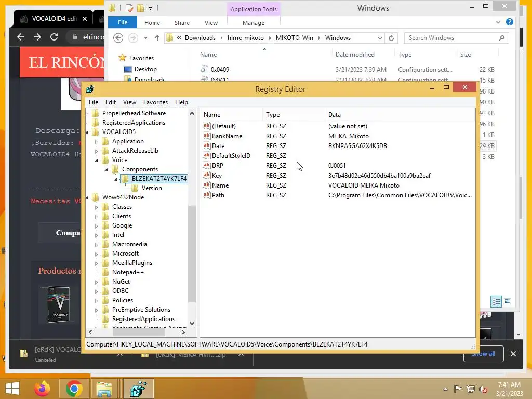
Task: Open File Explorer from the taskbar
Action: (x=104, y=389)
